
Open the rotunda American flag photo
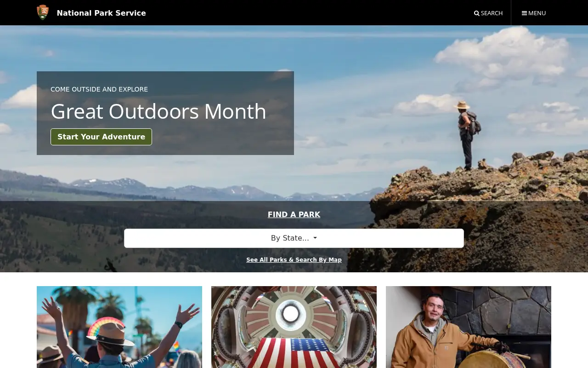(294, 327)
